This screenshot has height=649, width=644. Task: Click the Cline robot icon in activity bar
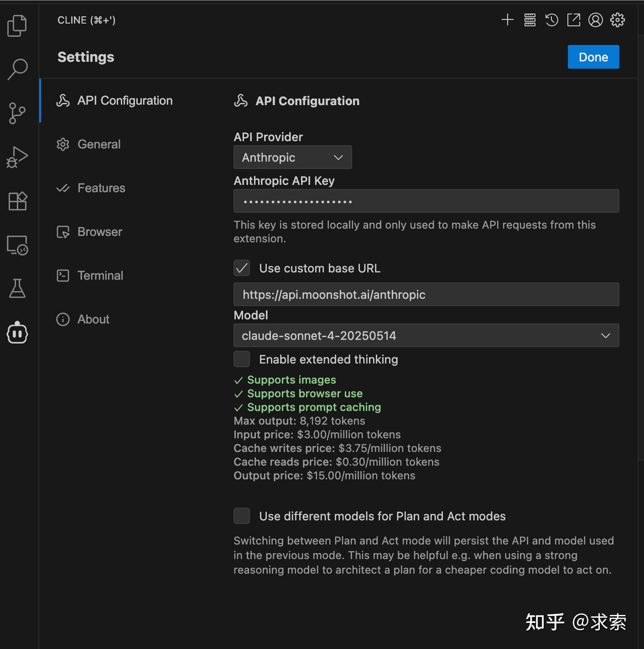17,333
